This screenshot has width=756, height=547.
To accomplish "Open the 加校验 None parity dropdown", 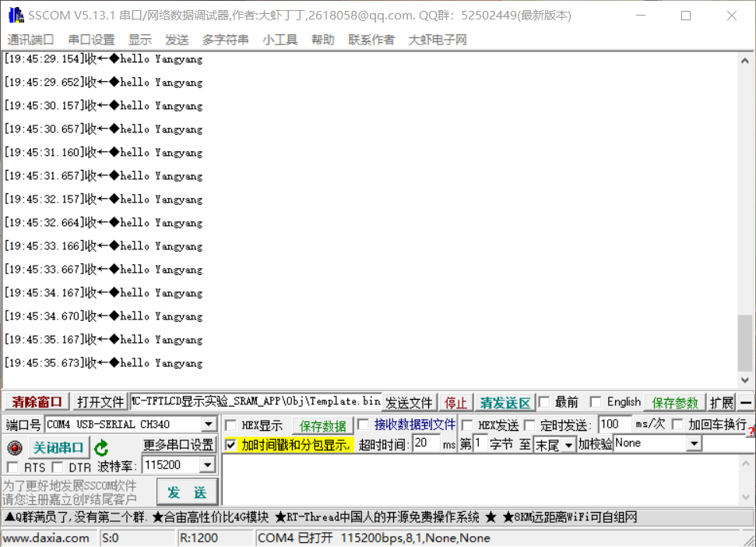I will [694, 443].
